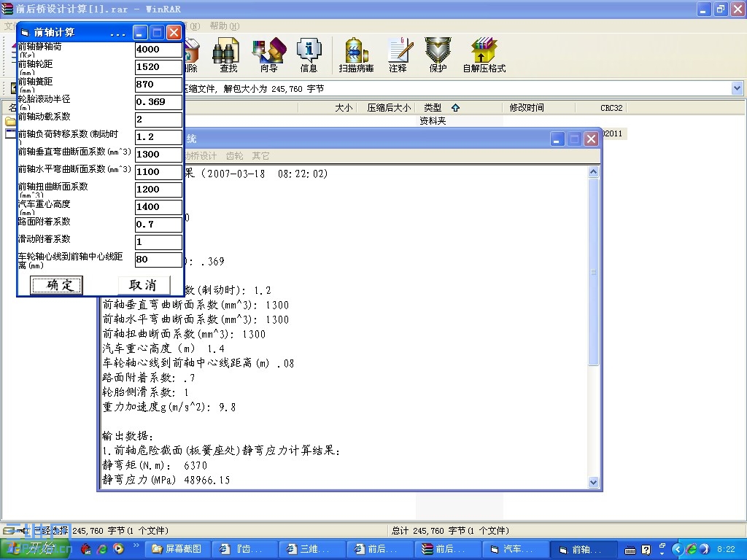Open the 齿轮 menu in results window

pos(234,156)
